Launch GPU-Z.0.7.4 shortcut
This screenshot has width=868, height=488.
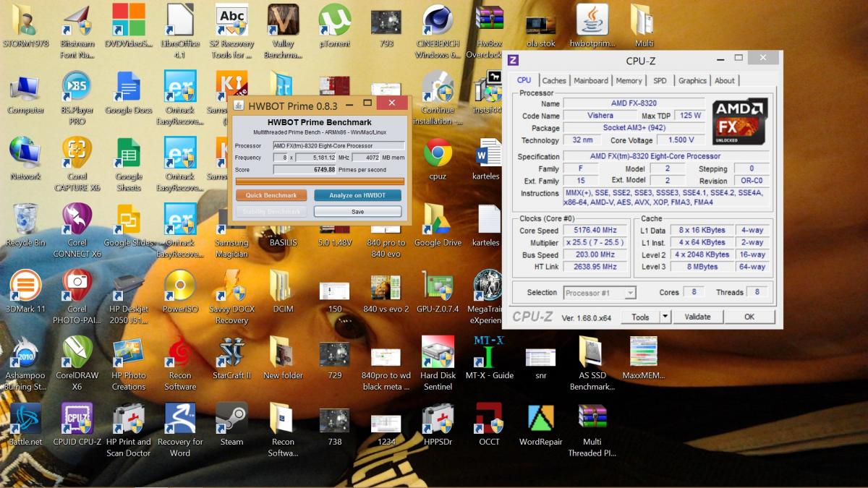438,291
